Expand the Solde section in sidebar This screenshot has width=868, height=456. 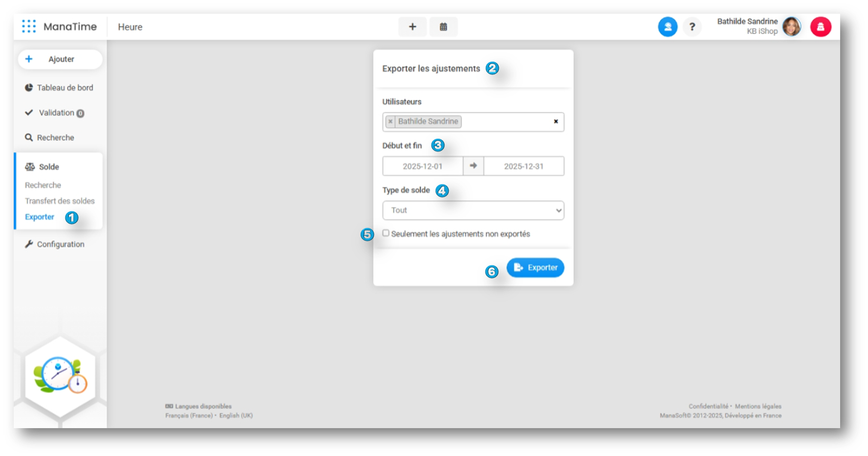(48, 167)
